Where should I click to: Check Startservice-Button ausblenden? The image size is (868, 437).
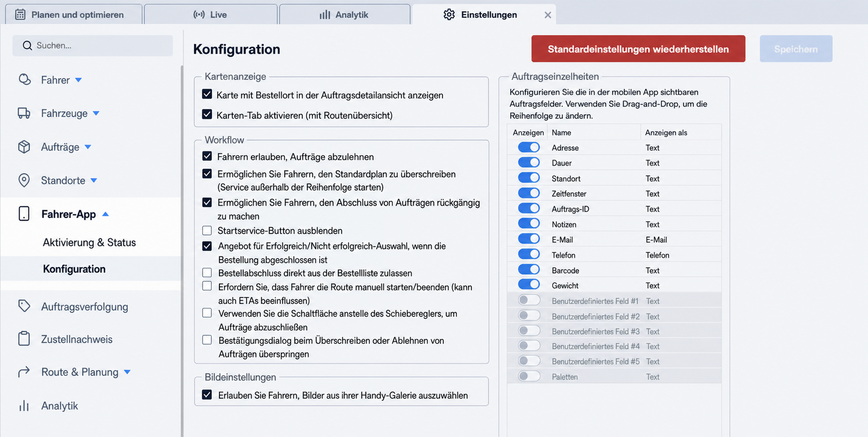207,230
